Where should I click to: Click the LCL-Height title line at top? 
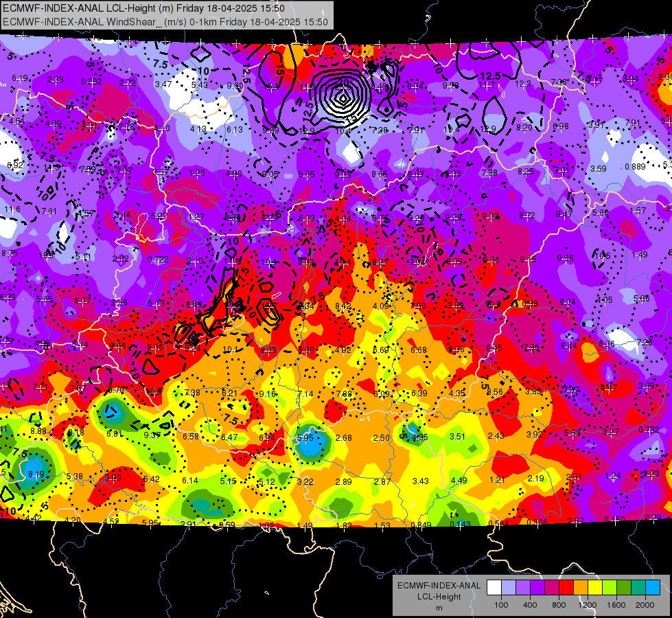(143, 8)
